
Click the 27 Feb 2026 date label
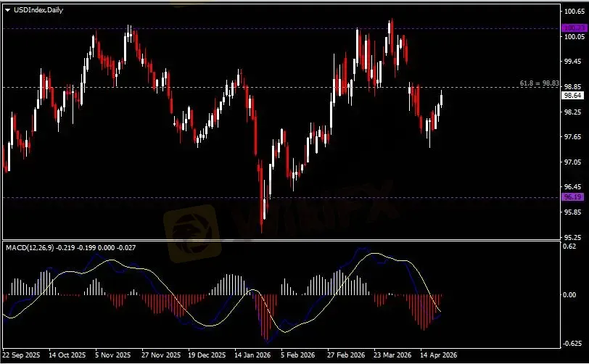[346, 355]
